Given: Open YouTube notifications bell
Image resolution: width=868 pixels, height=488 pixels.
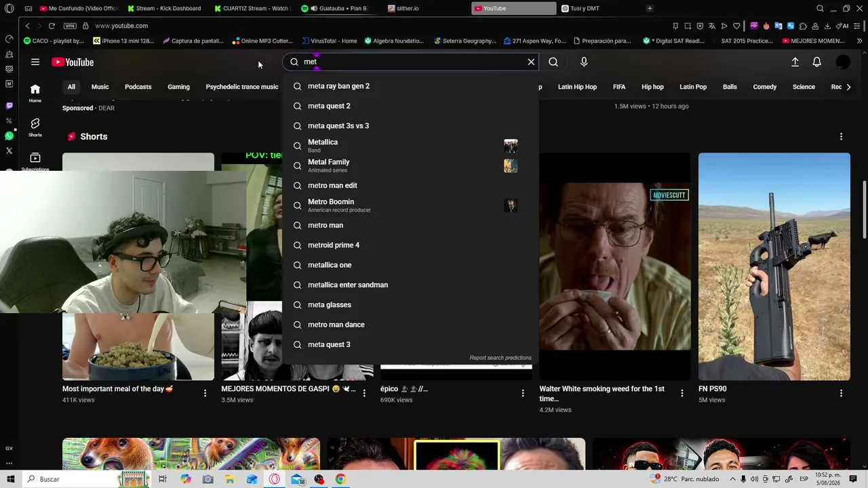Looking at the screenshot, I should tap(817, 62).
